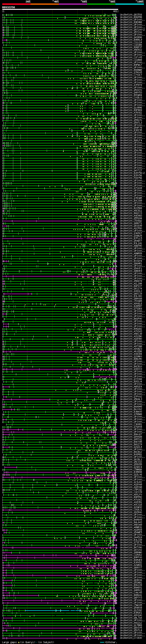
Task: Click label UniRef100_A8JEB6
Action: [131, 351]
